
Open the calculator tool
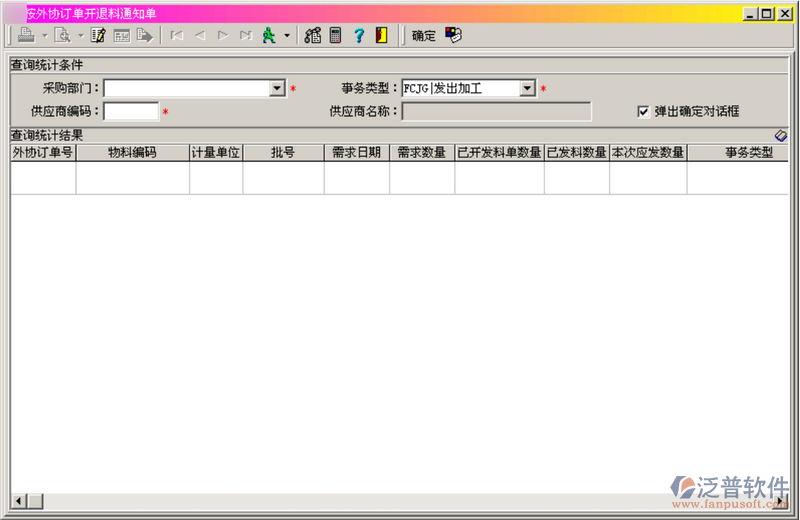tap(335, 35)
